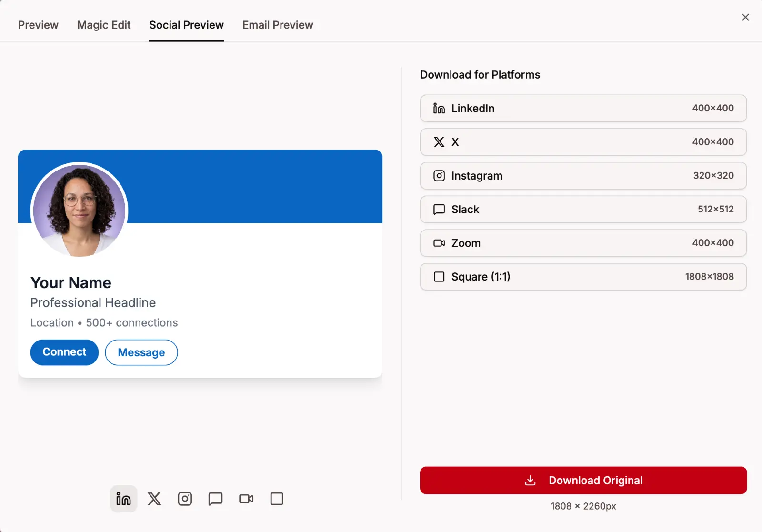Image resolution: width=762 pixels, height=532 pixels.
Task: Select the LinkedIn icon in the preview switcher
Action: (123, 499)
